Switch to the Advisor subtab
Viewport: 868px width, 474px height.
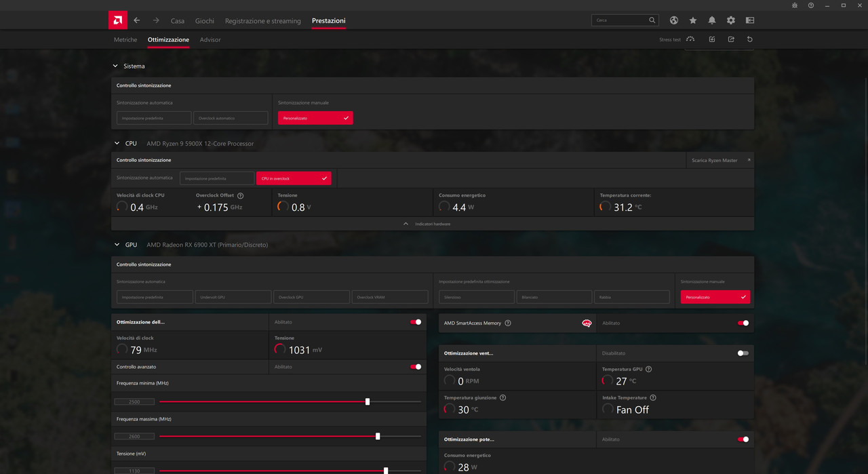tap(210, 40)
